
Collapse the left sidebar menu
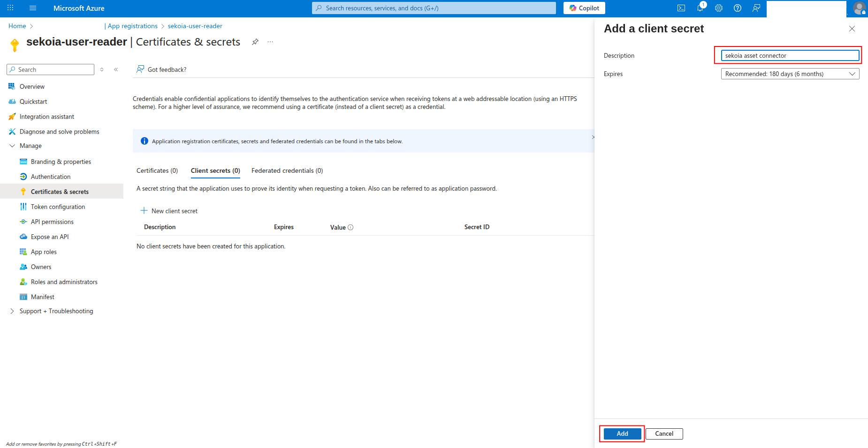coord(116,70)
